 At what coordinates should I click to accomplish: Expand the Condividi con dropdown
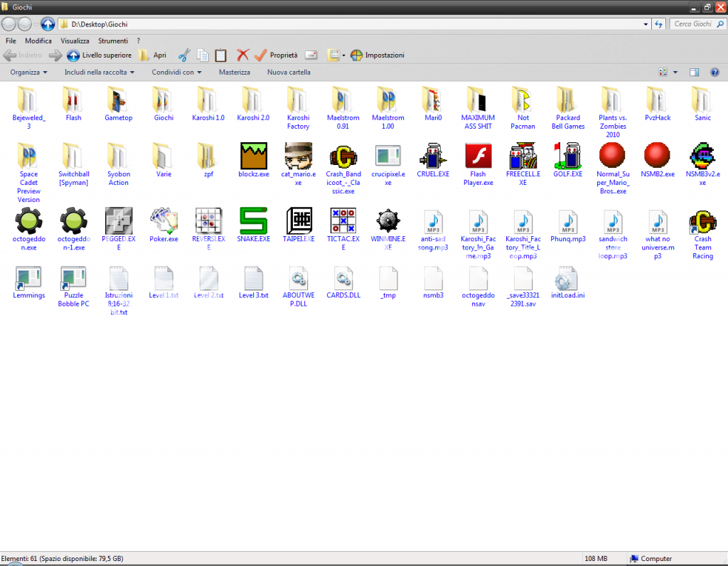[x=176, y=73]
